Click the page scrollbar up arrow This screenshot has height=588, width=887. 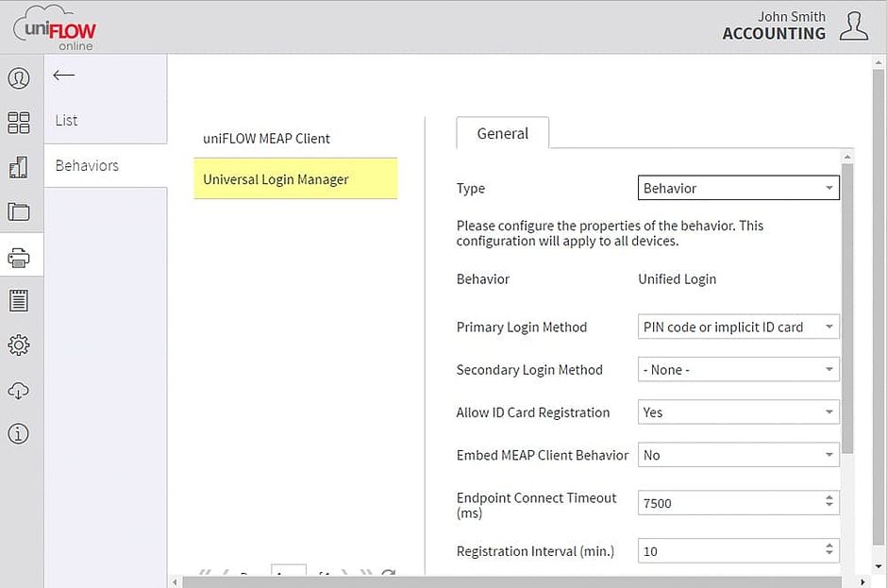[x=879, y=61]
